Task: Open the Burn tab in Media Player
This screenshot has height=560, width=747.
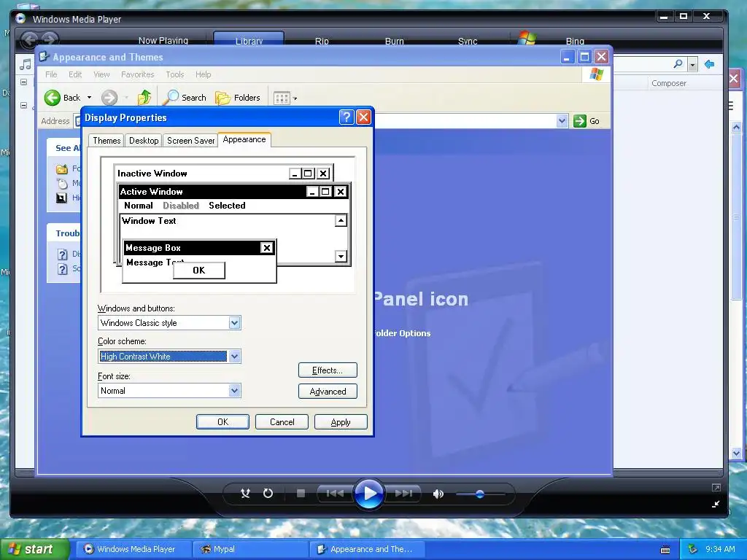Action: (394, 41)
